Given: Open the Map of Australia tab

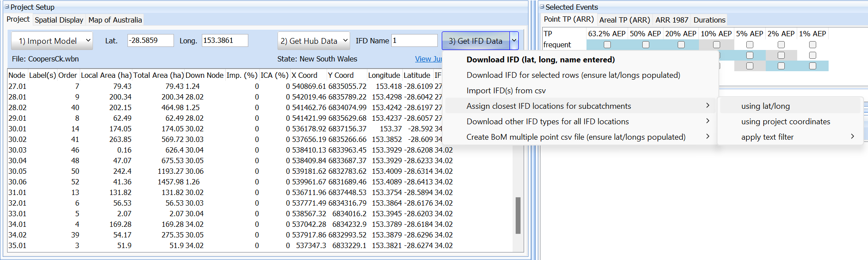Looking at the screenshot, I should click(x=115, y=20).
